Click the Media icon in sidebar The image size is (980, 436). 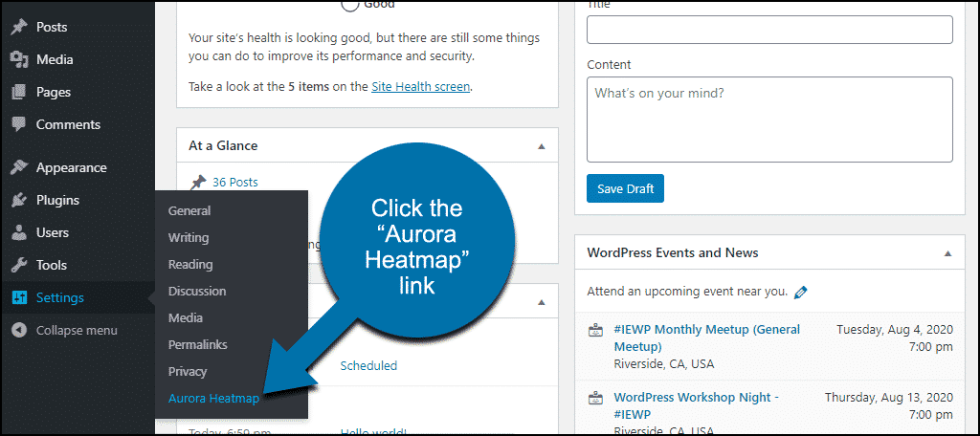[x=19, y=60]
